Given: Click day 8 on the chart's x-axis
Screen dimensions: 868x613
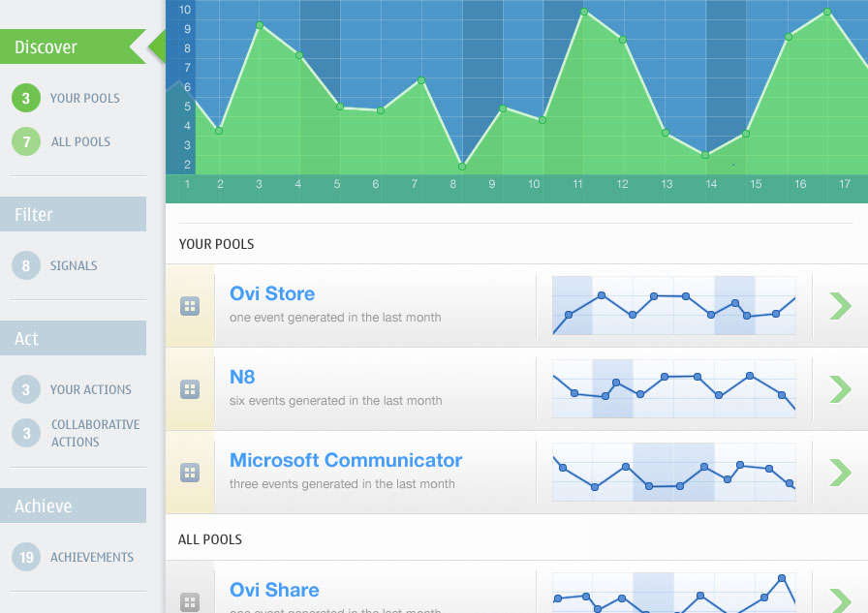Looking at the screenshot, I should (453, 184).
